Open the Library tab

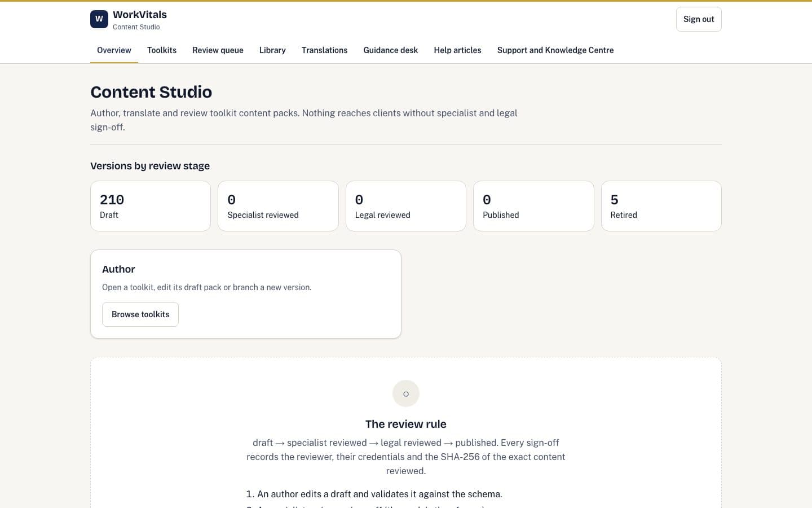click(272, 50)
